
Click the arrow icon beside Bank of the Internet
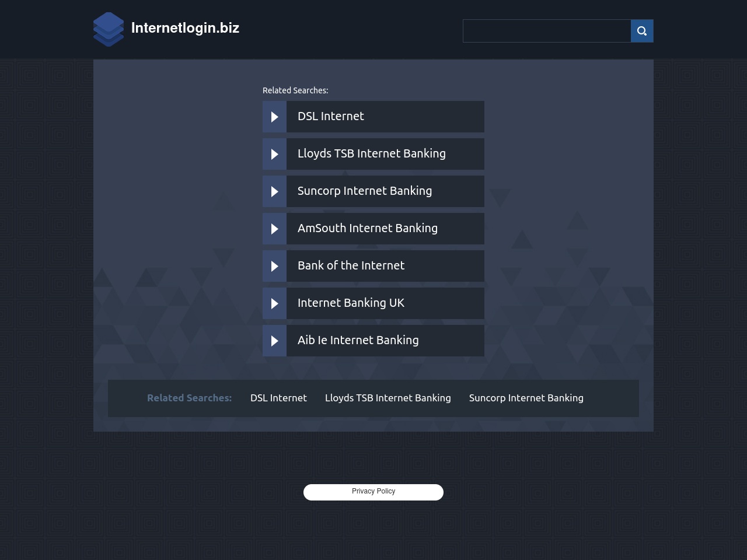(x=274, y=266)
